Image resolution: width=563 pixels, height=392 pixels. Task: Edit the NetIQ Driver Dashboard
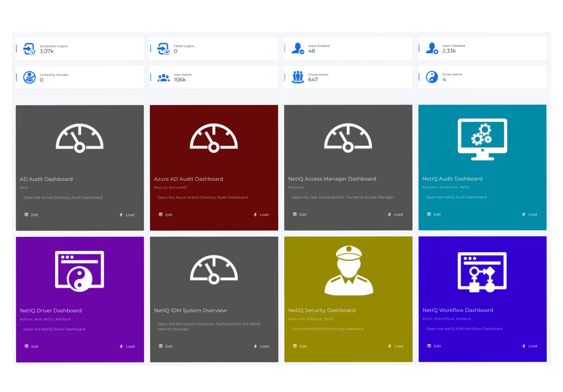pos(31,347)
